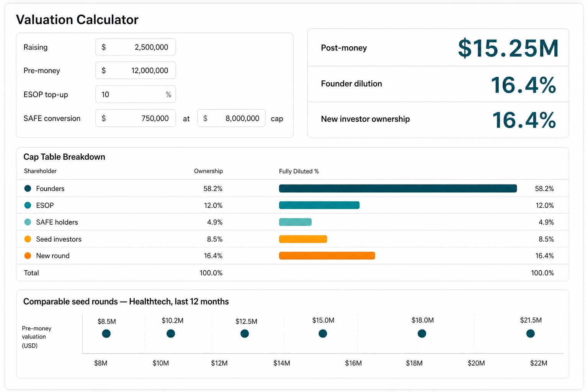
Task: Click the Total row label
Action: [x=31, y=273]
